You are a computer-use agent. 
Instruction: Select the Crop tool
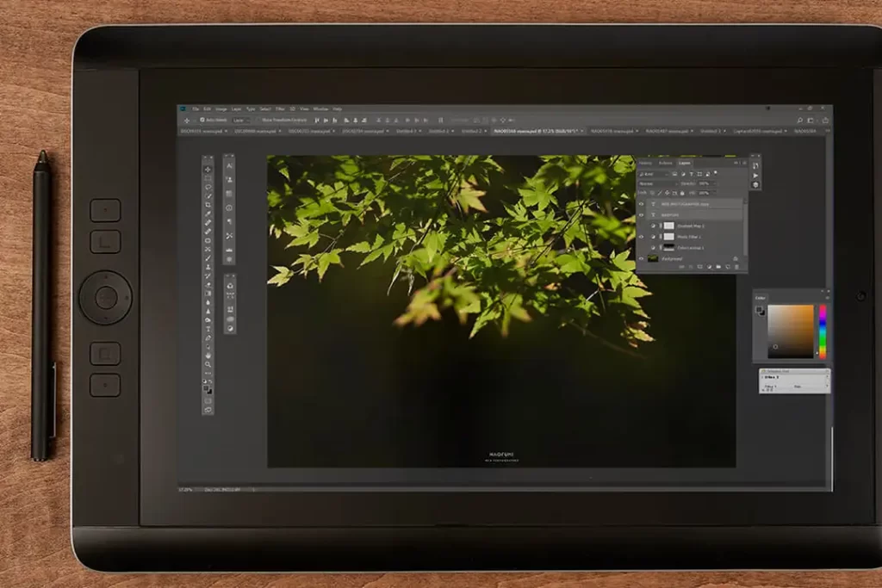208,205
